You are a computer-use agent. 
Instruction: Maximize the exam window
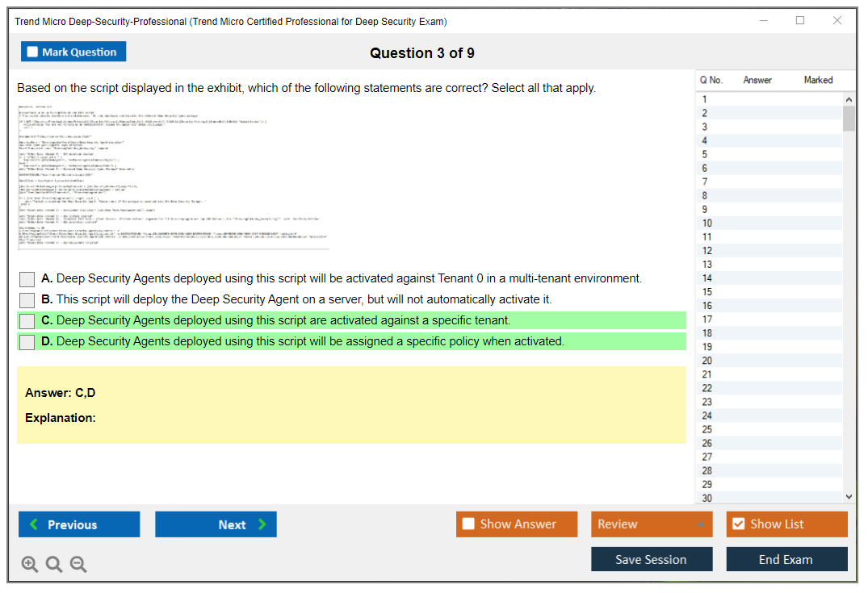point(800,21)
